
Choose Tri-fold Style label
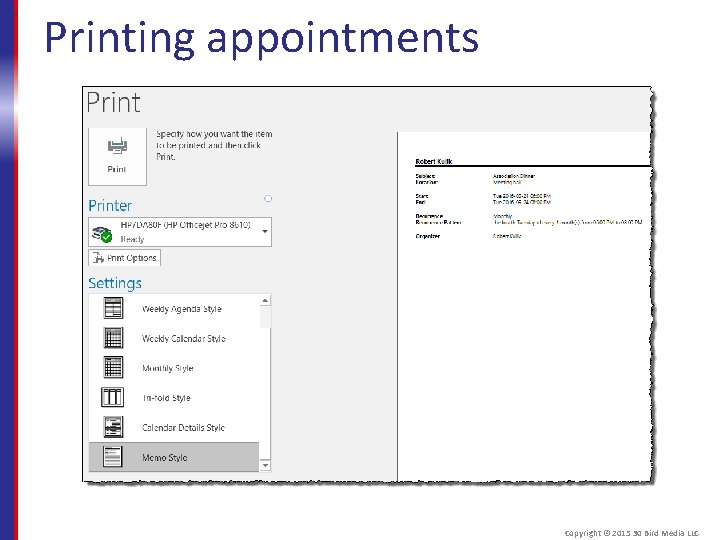point(166,398)
